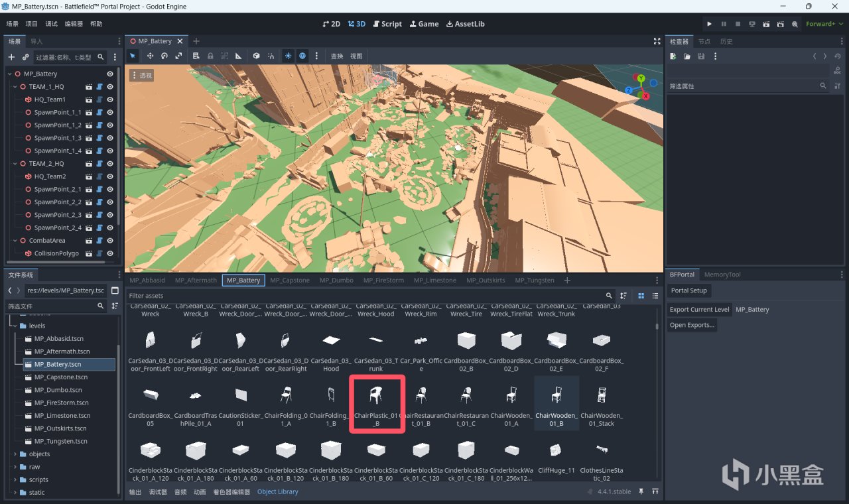
Task: Switch asset library to grid thumbnail view
Action: (x=641, y=296)
